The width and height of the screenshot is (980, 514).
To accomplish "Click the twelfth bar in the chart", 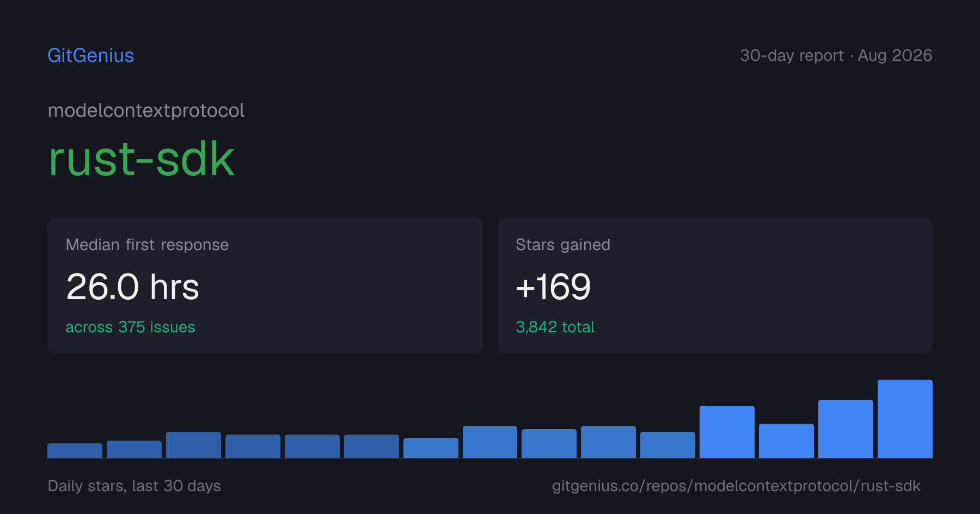I will click(x=727, y=432).
